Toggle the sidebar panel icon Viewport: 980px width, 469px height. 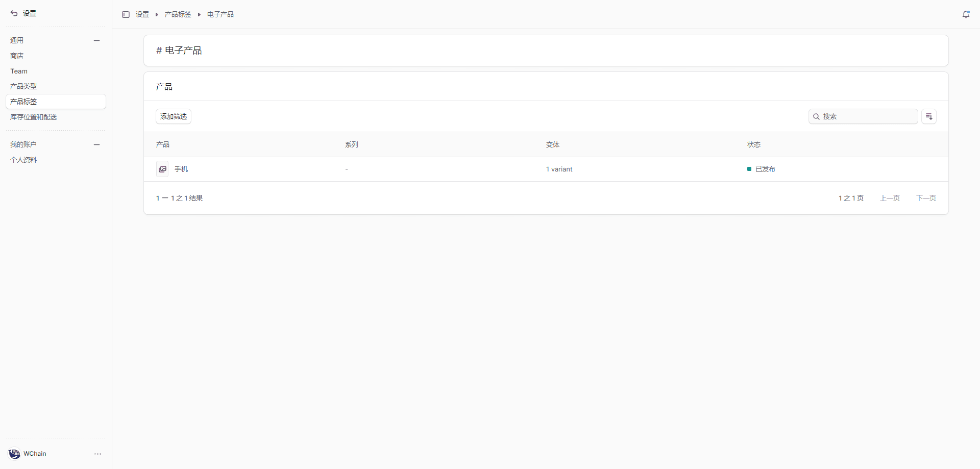coord(126,14)
